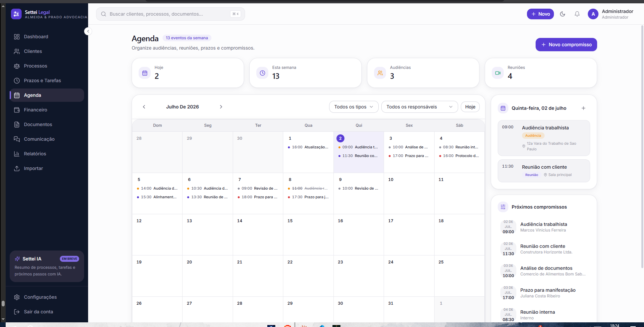Click the EM BREVE badge
The height and width of the screenshot is (327, 644).
[69, 259]
